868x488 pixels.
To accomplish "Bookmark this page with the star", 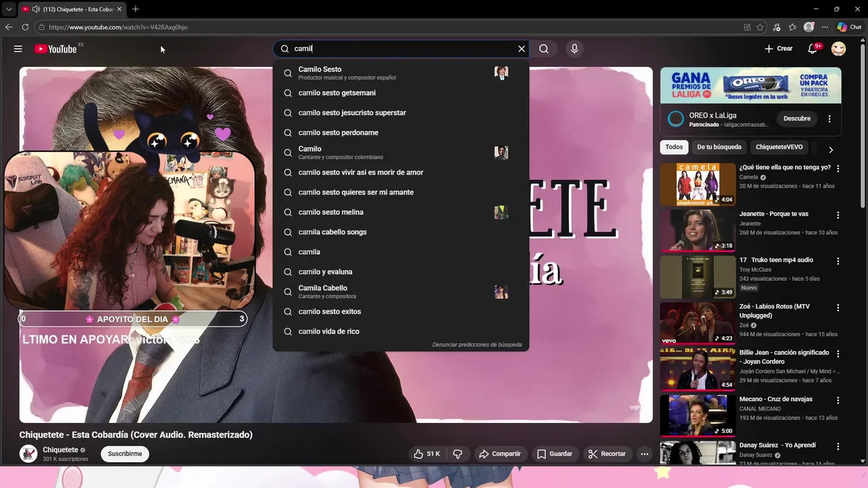I will point(760,27).
